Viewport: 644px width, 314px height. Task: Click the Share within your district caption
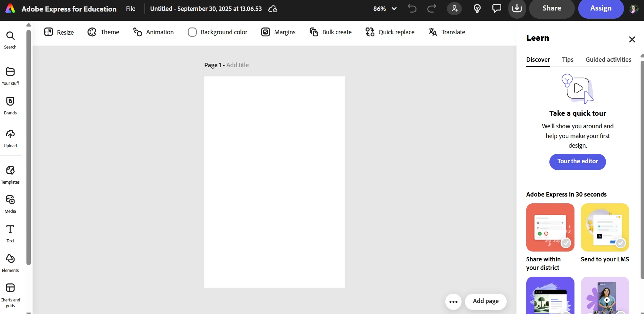[543, 263]
